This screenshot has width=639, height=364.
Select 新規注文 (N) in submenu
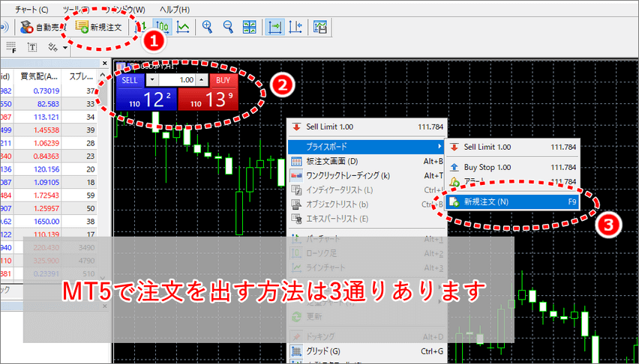[512, 201]
